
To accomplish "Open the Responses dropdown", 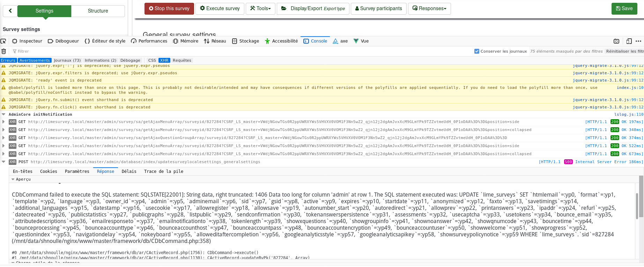I will coord(429,9).
